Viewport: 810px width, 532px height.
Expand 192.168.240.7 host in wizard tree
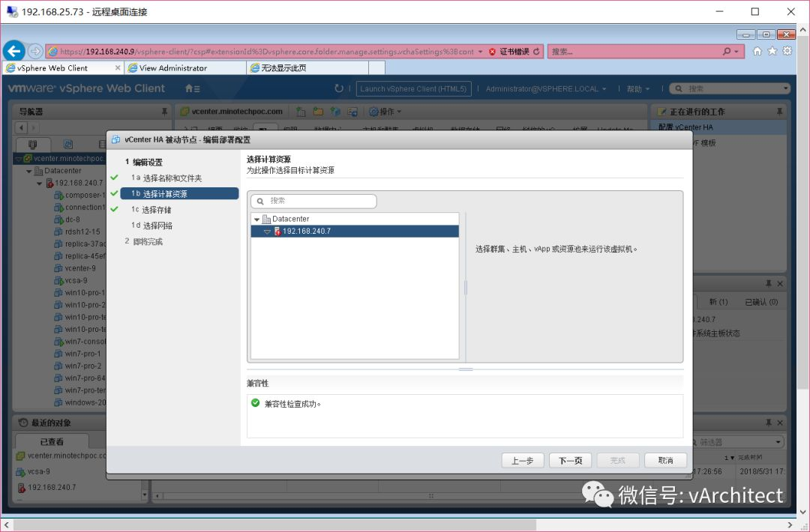pos(267,232)
